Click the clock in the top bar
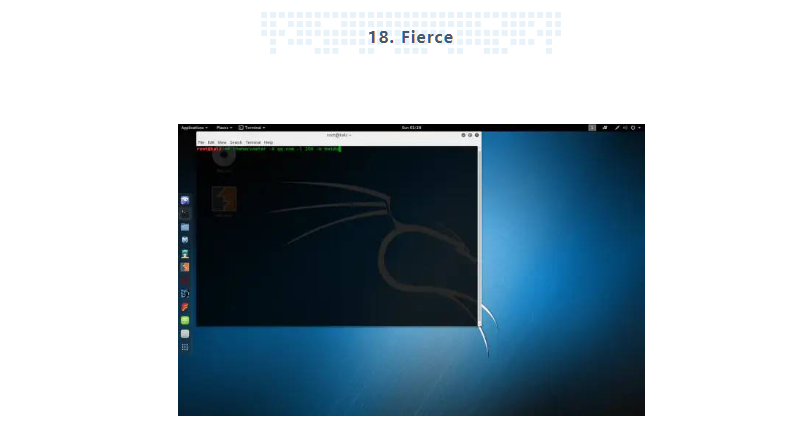Image resolution: width=811 pixels, height=446 pixels. tap(411, 128)
